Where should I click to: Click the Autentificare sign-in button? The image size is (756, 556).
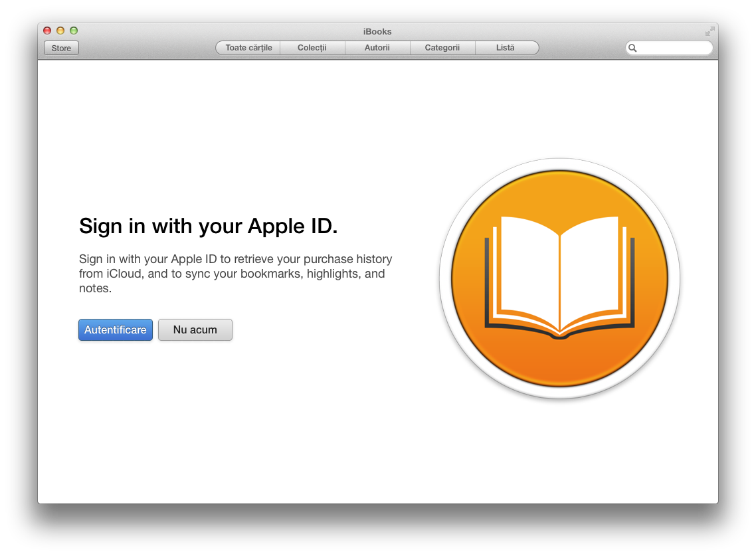(115, 330)
